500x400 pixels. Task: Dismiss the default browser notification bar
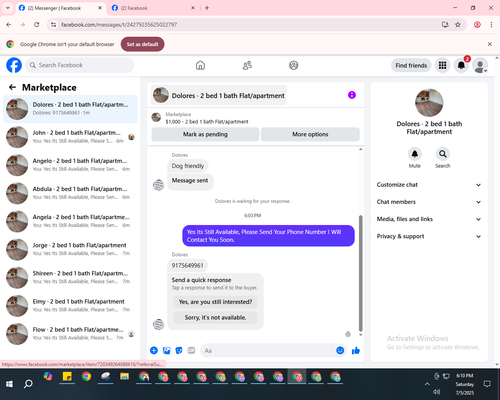coord(490,44)
